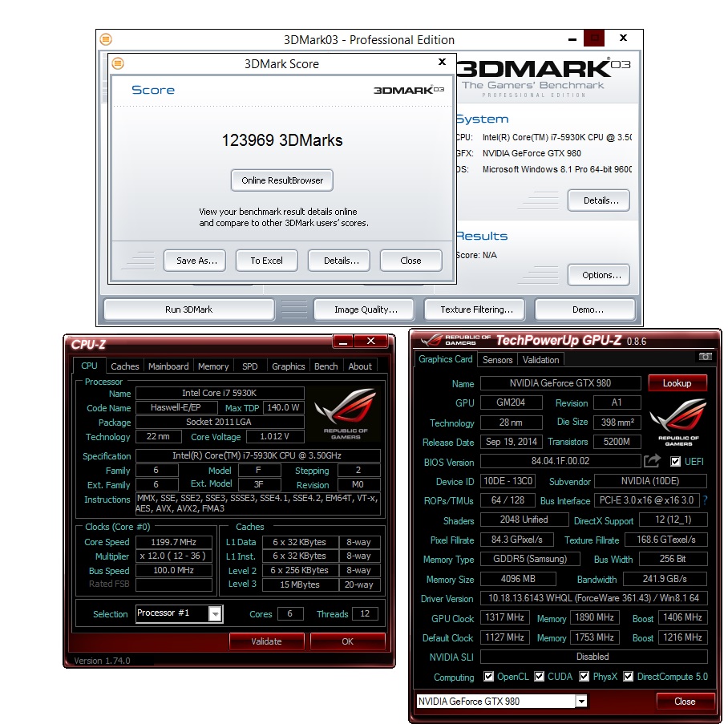
Task: Toggle the UEFI checkbox in GPU-Z
Action: click(x=676, y=462)
